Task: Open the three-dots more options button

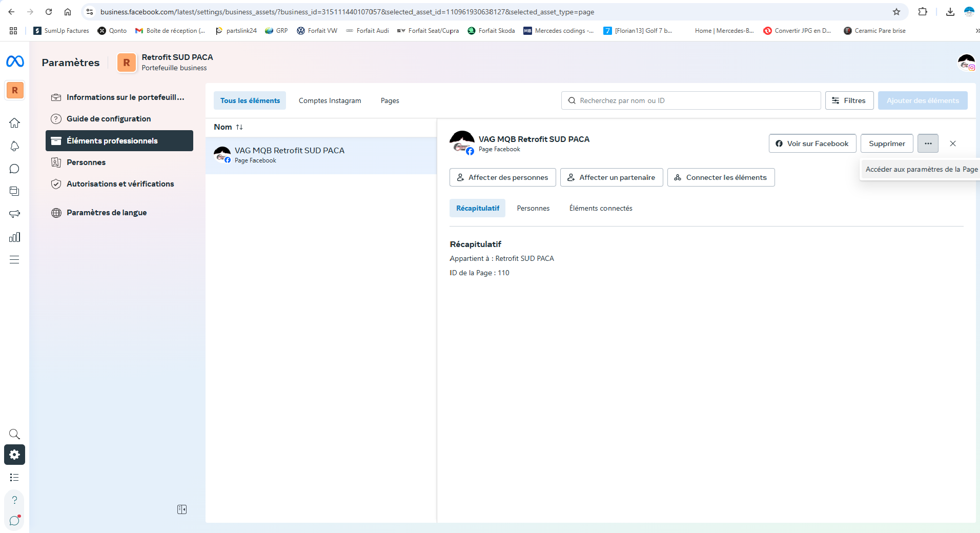Action: coord(928,143)
